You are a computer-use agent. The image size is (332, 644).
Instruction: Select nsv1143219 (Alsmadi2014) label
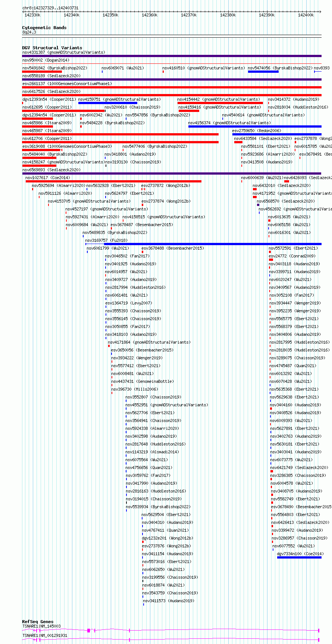[x=152, y=452]
